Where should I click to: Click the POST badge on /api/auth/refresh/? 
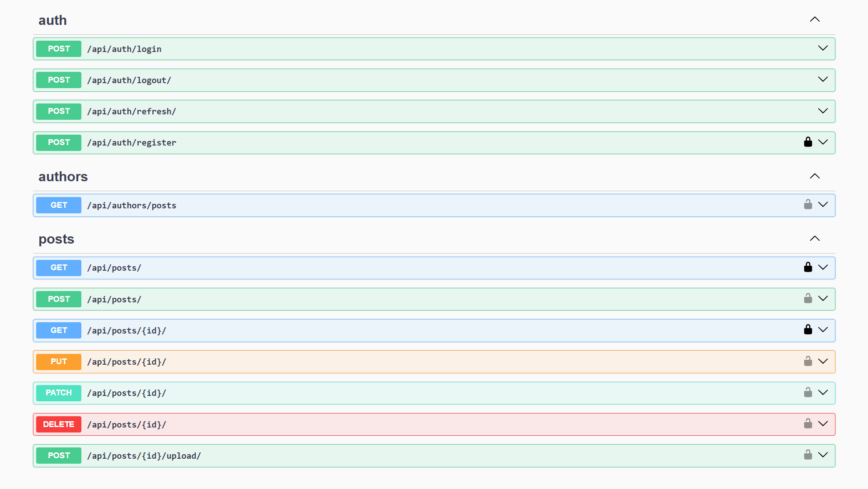58,111
